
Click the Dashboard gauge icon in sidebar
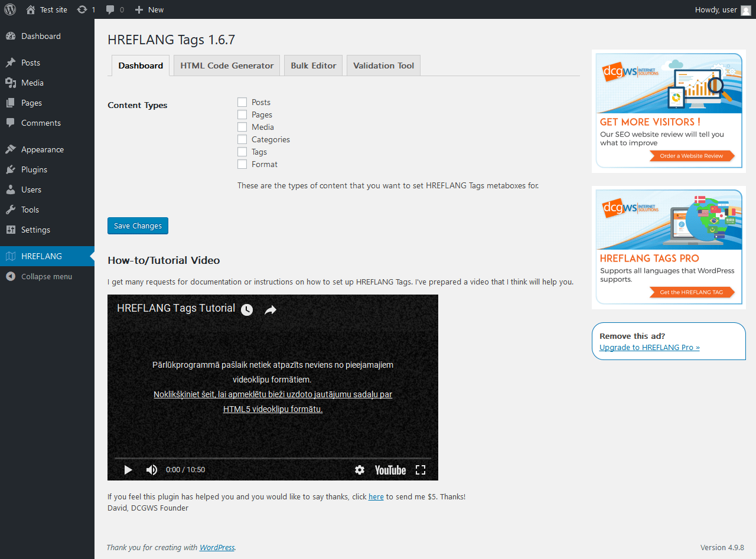11,36
